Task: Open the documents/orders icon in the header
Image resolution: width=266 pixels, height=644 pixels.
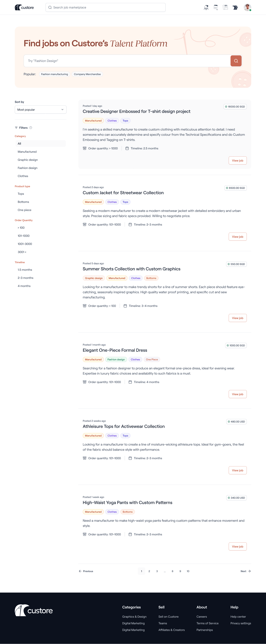Action: (x=225, y=7)
